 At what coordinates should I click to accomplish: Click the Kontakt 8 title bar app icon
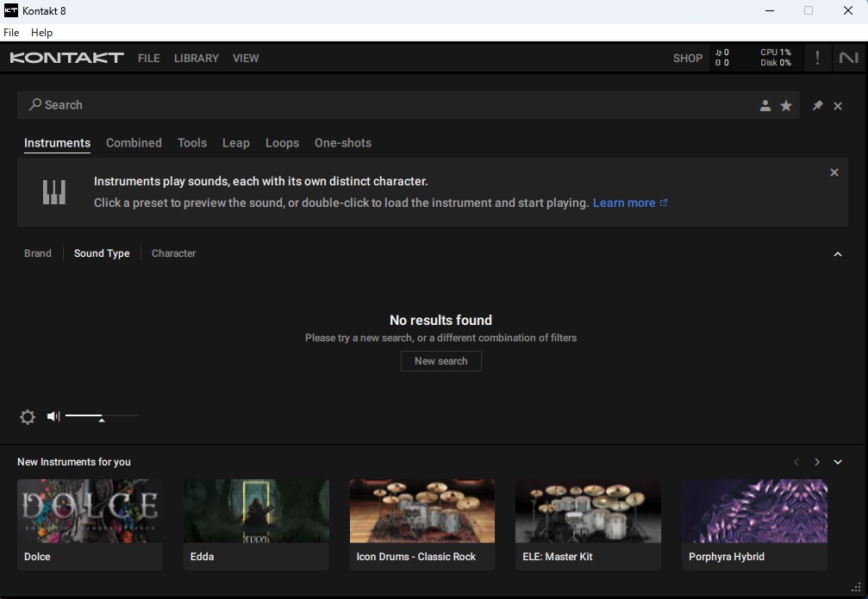pos(11,10)
